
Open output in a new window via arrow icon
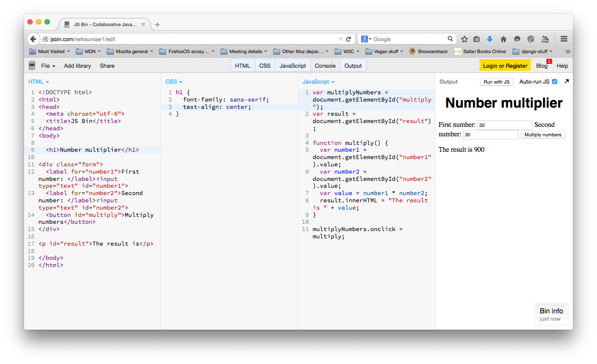(x=567, y=81)
